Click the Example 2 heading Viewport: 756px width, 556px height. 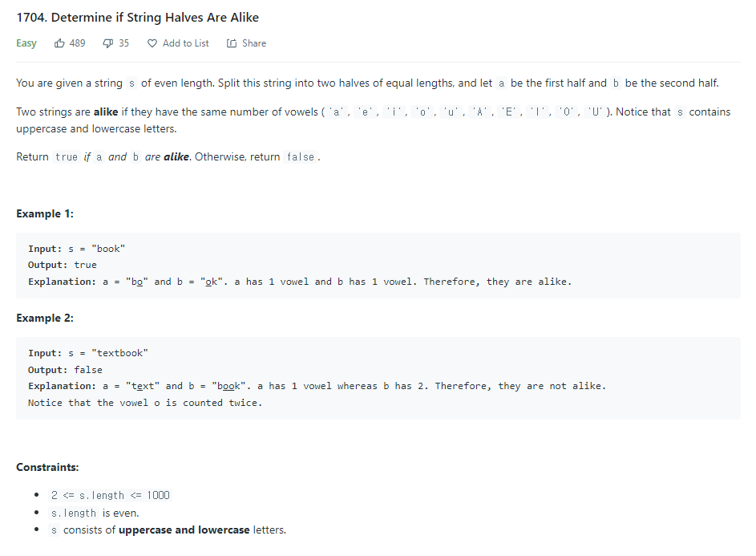click(45, 318)
